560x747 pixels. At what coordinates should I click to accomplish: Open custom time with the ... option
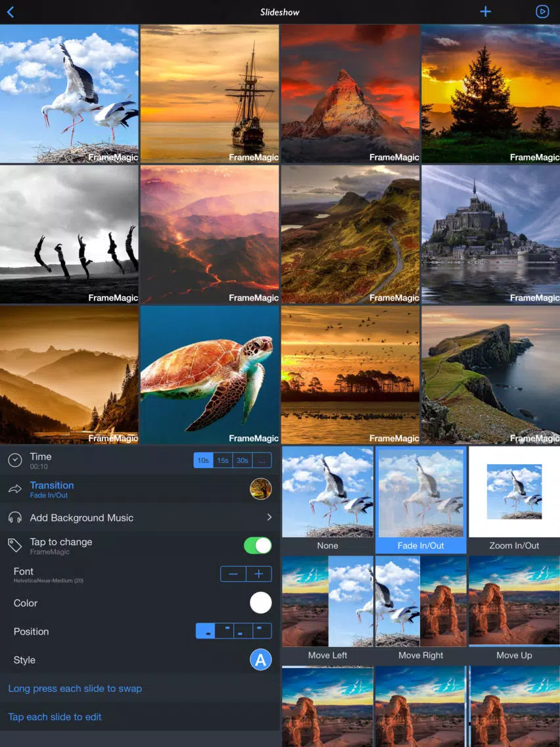262,460
